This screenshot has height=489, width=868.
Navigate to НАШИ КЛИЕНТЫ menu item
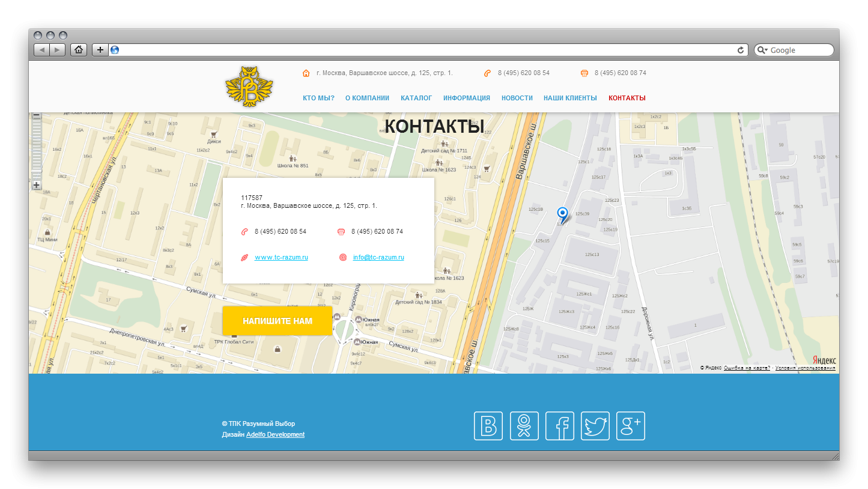[x=570, y=98]
